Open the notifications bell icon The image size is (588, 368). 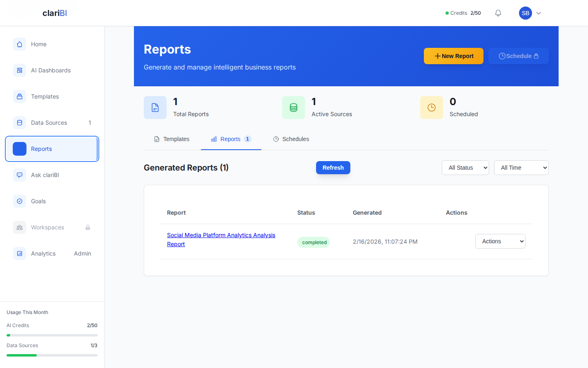pos(498,13)
